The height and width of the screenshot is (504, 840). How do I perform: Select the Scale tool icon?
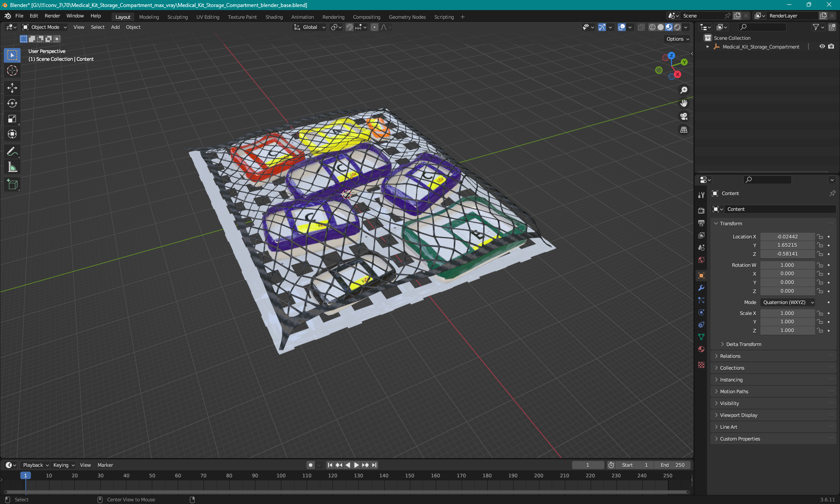click(12, 118)
